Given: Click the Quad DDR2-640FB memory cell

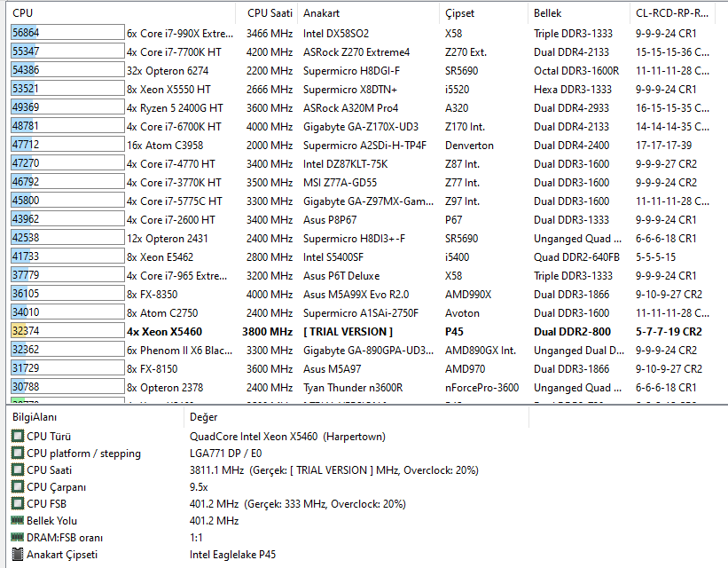Looking at the screenshot, I should point(576,257).
